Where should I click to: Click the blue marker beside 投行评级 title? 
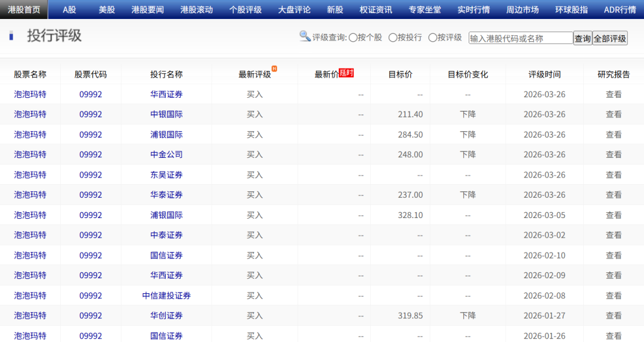point(11,36)
